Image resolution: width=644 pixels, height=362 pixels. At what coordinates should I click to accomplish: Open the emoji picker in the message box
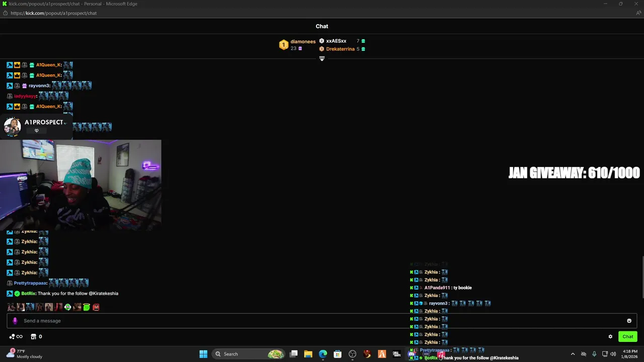pyautogui.click(x=629, y=321)
